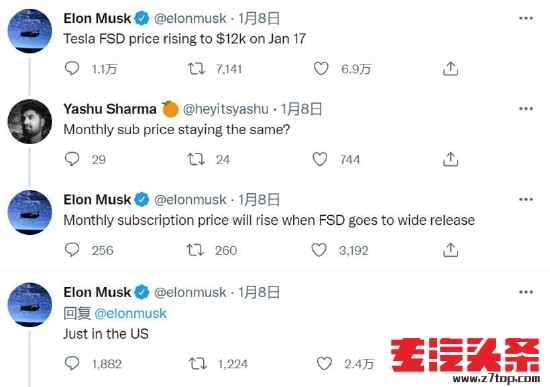Retweet Yashu Sharma's monthly sub question

196,159
